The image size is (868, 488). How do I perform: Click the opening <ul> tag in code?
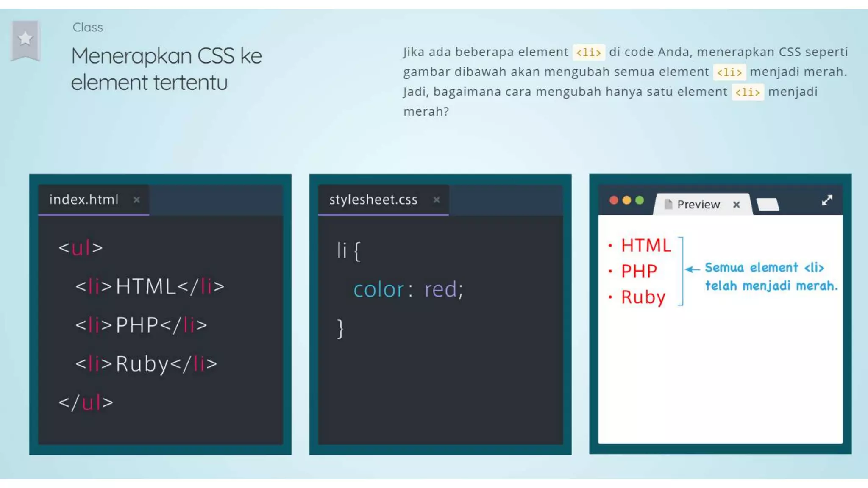click(x=81, y=248)
